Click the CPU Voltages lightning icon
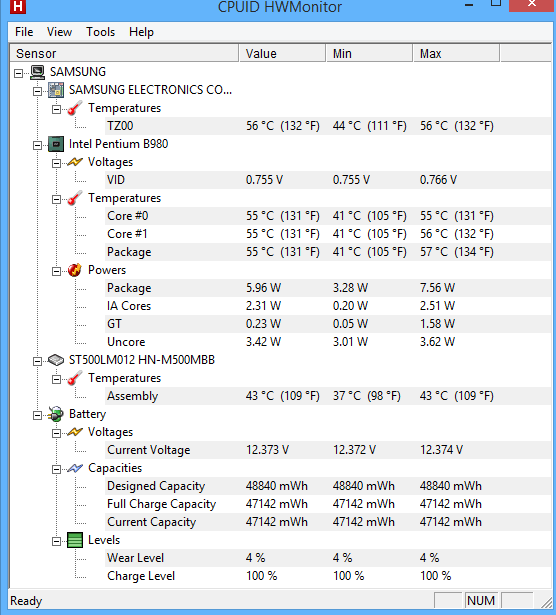The image size is (556, 615). pos(75,162)
